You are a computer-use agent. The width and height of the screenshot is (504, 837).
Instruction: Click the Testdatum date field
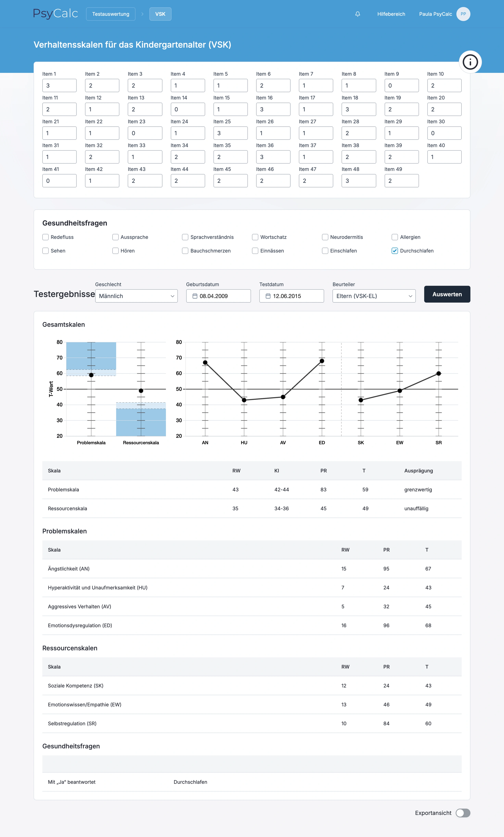point(292,296)
